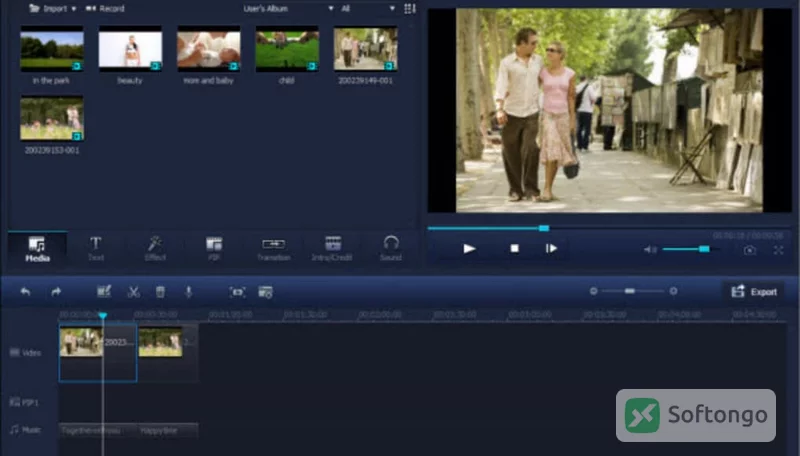Select the 200239149-001 media thumbnail

point(365,49)
